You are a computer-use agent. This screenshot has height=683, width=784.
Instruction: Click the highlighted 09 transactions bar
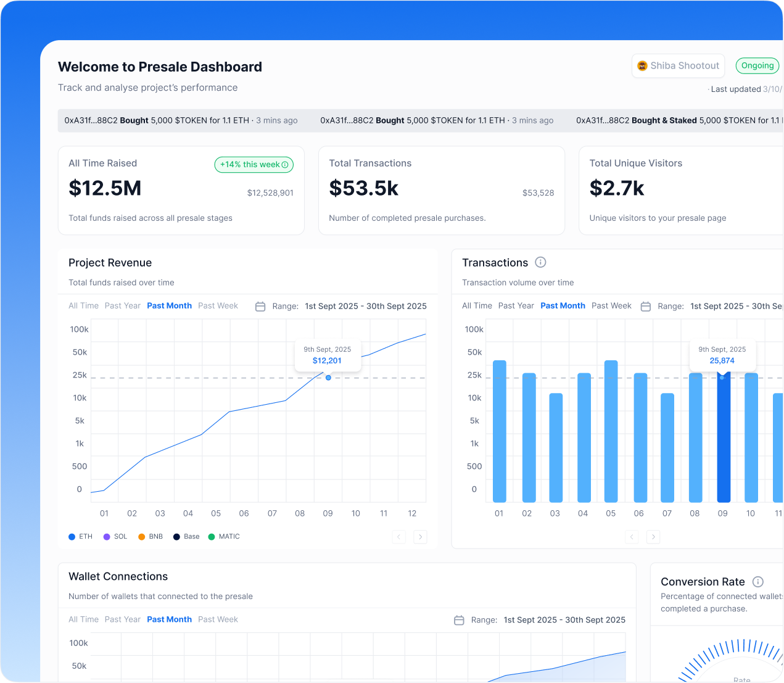pos(724,437)
